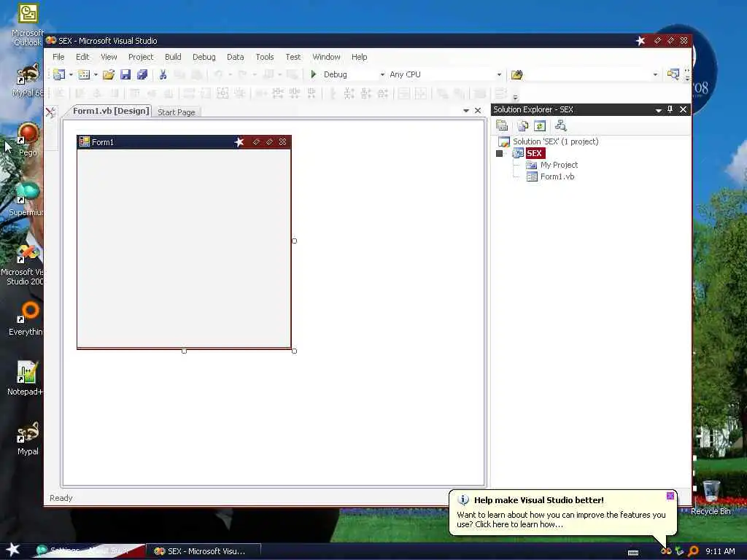This screenshot has height=560, width=747.
Task: Open the active files list arrow beside the tabs
Action: point(466,111)
